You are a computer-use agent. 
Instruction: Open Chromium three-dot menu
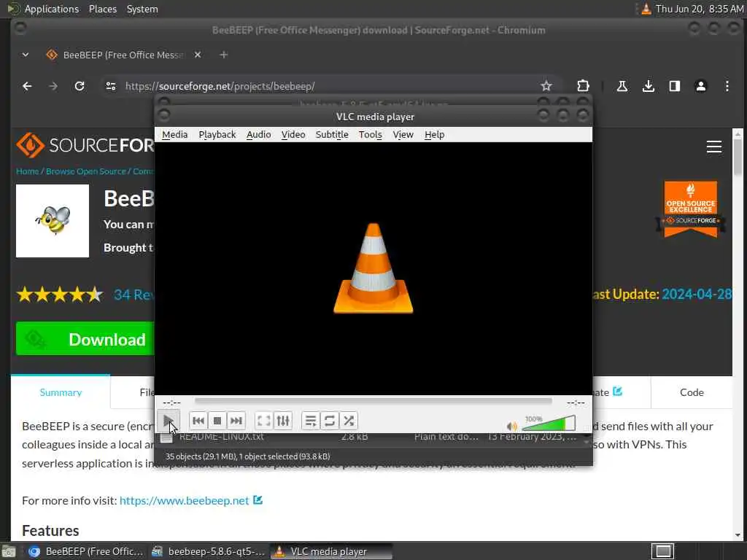point(727,86)
